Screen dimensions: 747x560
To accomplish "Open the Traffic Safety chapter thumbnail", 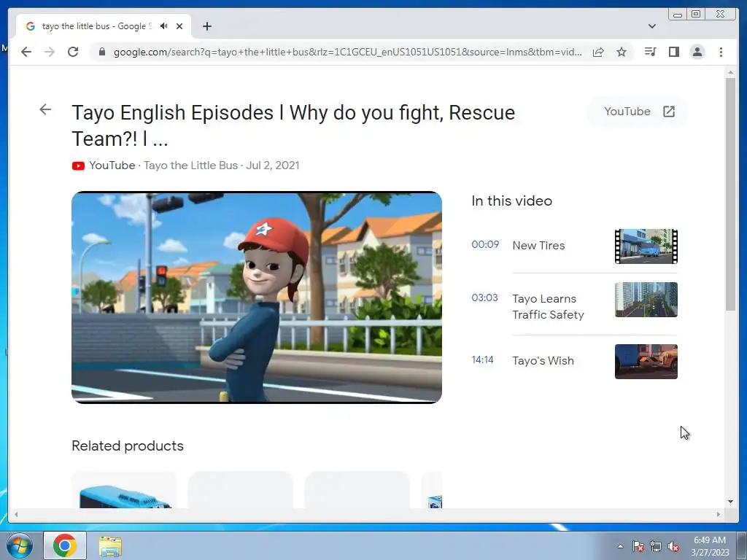I will click(646, 300).
